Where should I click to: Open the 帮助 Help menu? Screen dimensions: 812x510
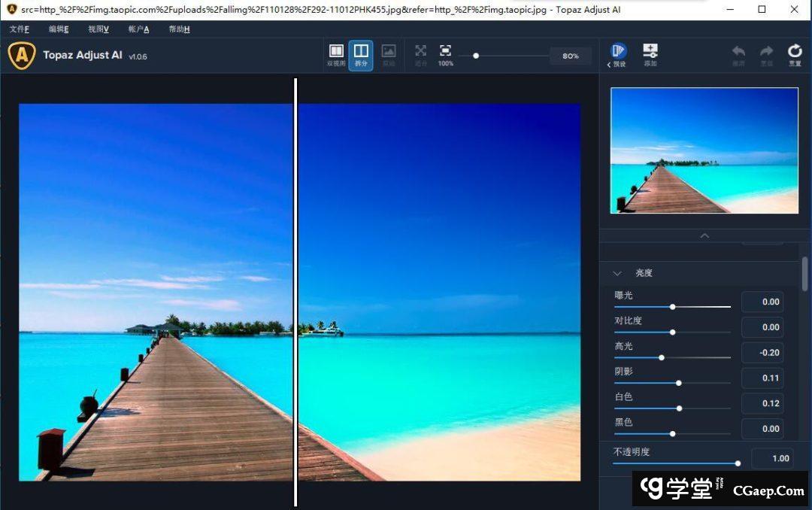pos(179,29)
